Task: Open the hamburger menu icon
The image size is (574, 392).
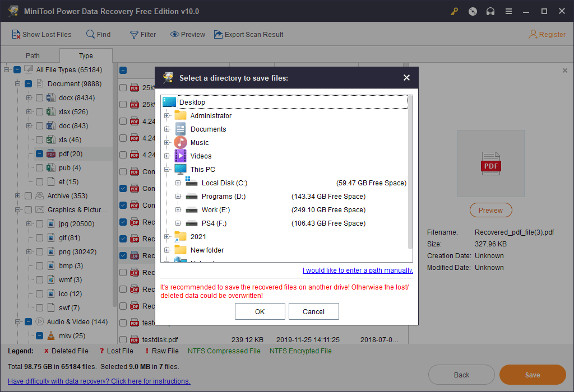Action: click(508, 11)
